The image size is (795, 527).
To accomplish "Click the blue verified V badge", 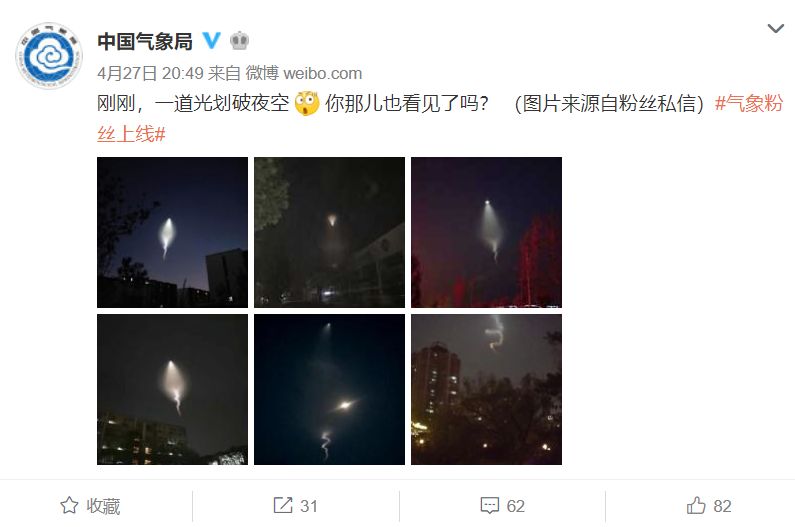I will [x=211, y=41].
